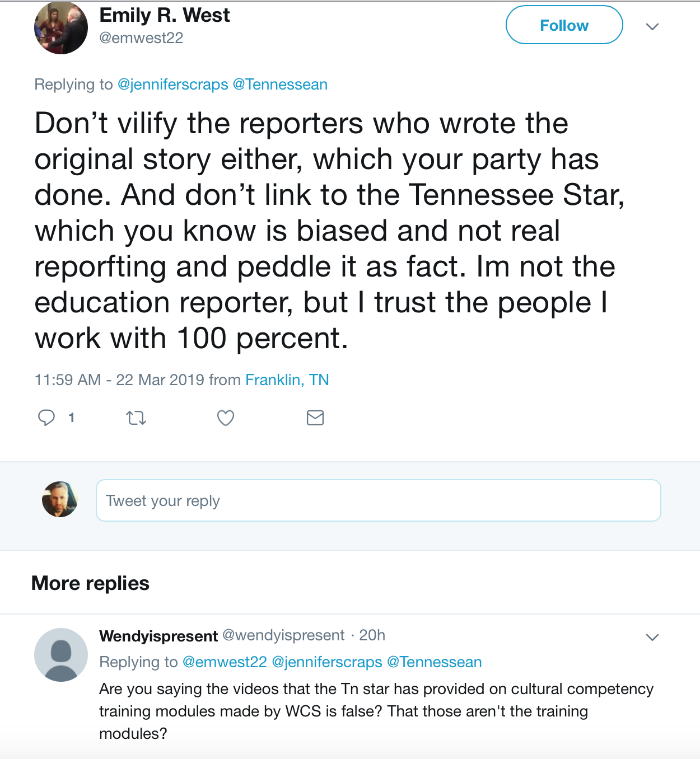This screenshot has width=700, height=759.
Task: Like the tweet with heart icon
Action: click(x=226, y=418)
